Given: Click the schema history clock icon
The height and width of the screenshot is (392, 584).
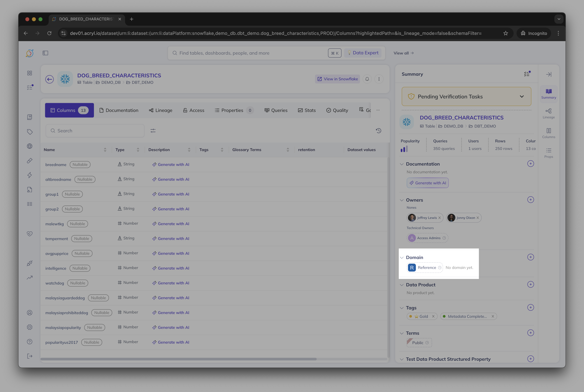Looking at the screenshot, I should [378, 131].
